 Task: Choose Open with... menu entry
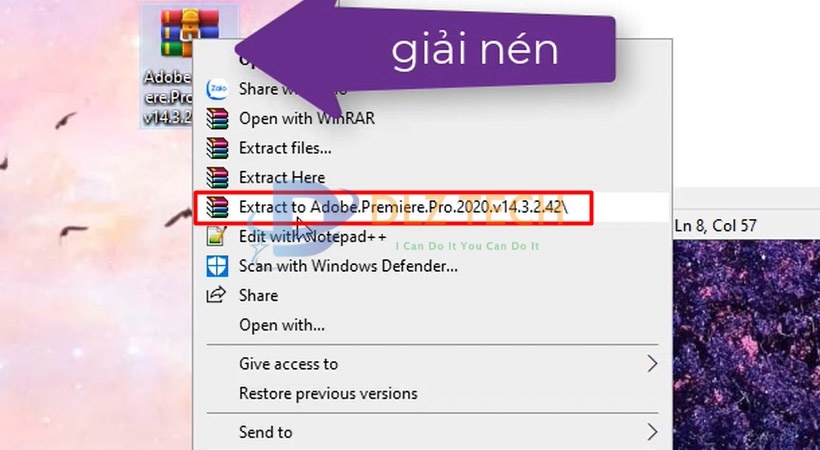pos(282,325)
